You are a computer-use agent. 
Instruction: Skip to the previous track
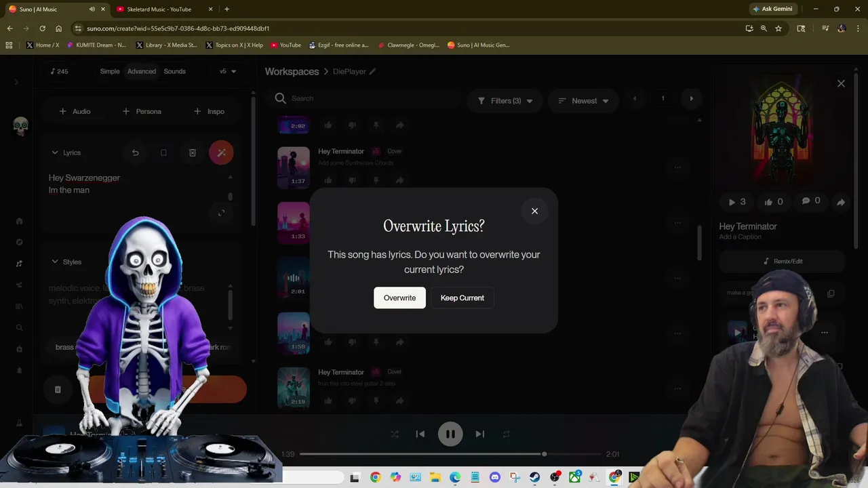pyautogui.click(x=420, y=434)
